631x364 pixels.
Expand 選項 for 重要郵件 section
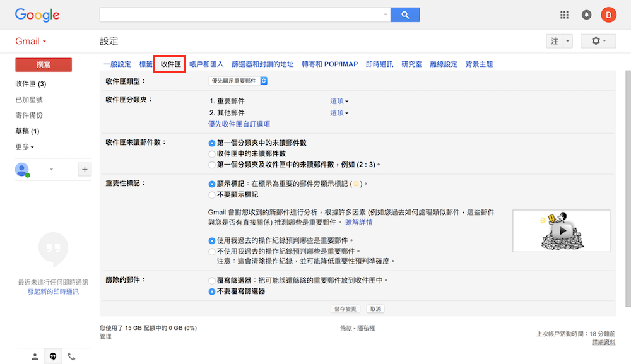[x=339, y=101]
